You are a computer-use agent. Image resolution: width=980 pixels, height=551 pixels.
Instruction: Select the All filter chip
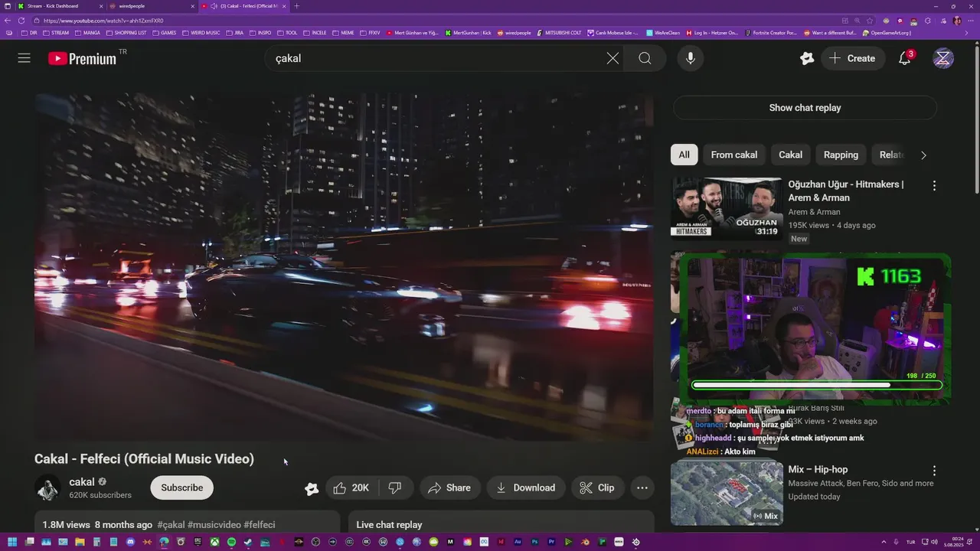pyautogui.click(x=684, y=155)
